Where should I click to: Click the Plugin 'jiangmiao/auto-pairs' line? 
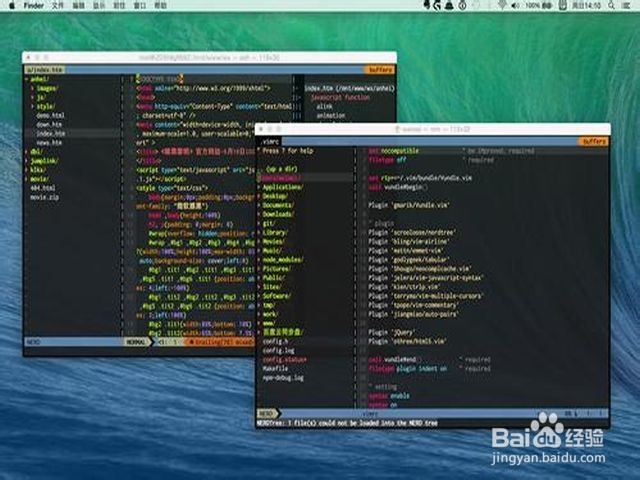coord(413,314)
